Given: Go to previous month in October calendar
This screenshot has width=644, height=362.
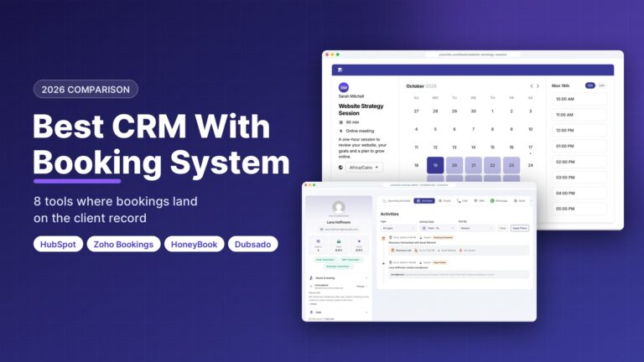Looking at the screenshot, I should (532, 86).
